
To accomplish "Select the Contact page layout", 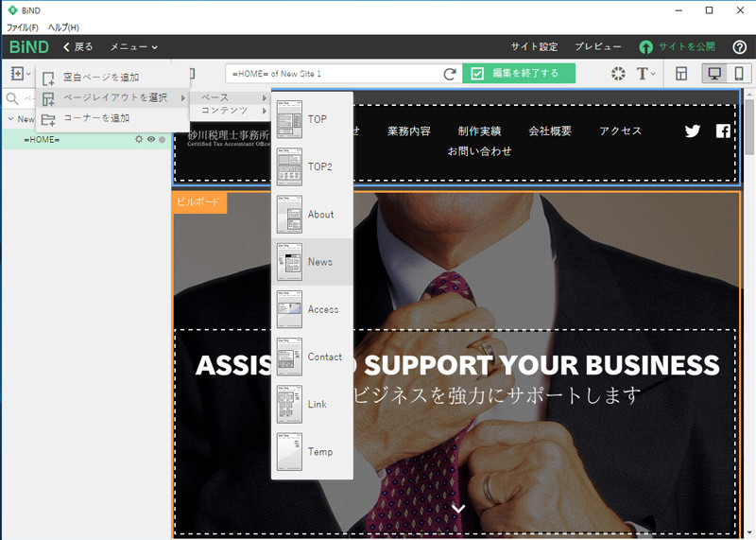I will [312, 357].
